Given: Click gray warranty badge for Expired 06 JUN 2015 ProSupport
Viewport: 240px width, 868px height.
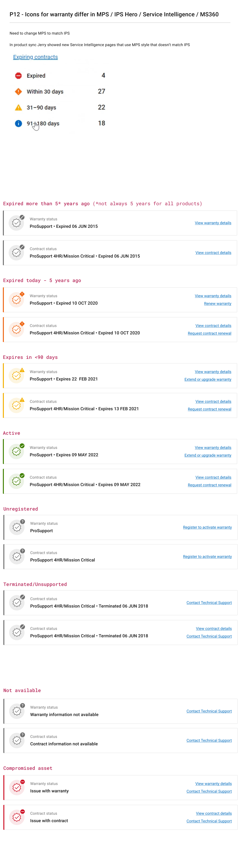Looking at the screenshot, I should [17, 223].
